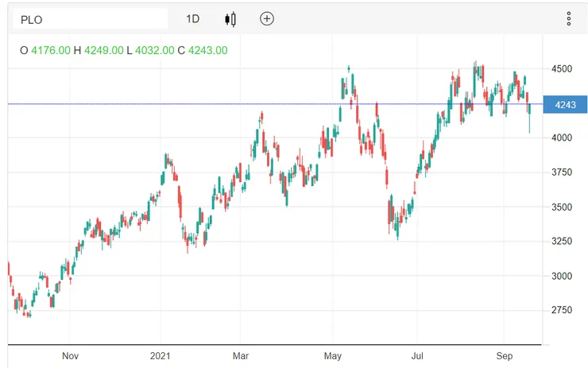
Task: Add a comparison symbol with the plus icon
Action: pyautogui.click(x=267, y=19)
